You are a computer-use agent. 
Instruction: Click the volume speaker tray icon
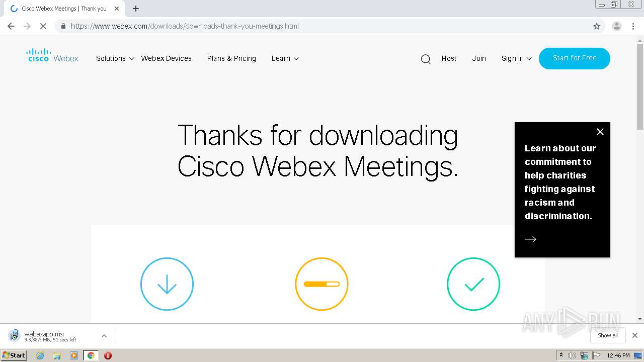pyautogui.click(x=572, y=355)
